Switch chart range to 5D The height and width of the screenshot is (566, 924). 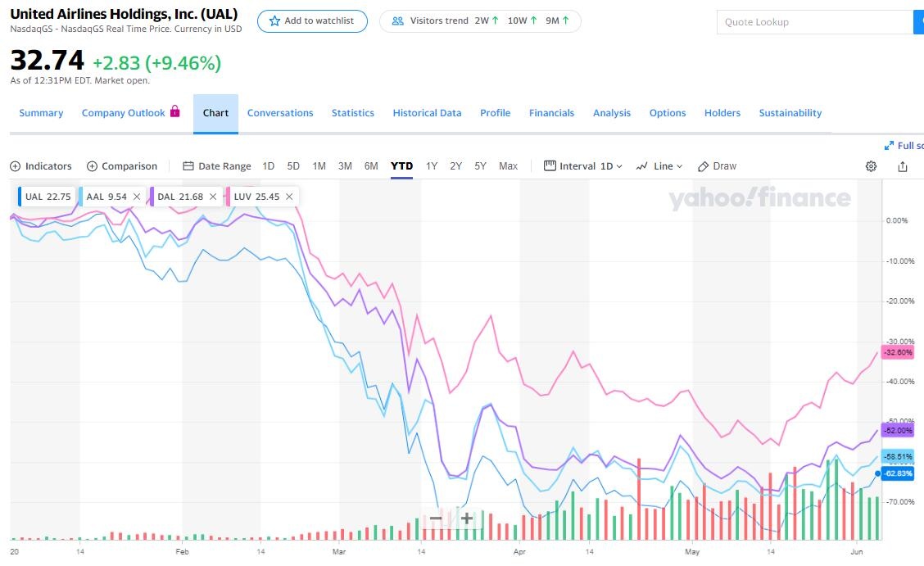tap(293, 166)
